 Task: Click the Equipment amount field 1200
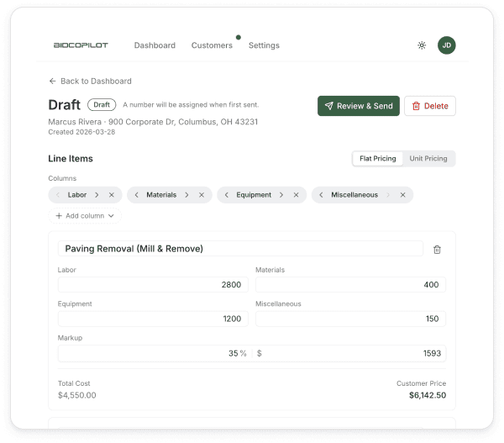(x=153, y=319)
